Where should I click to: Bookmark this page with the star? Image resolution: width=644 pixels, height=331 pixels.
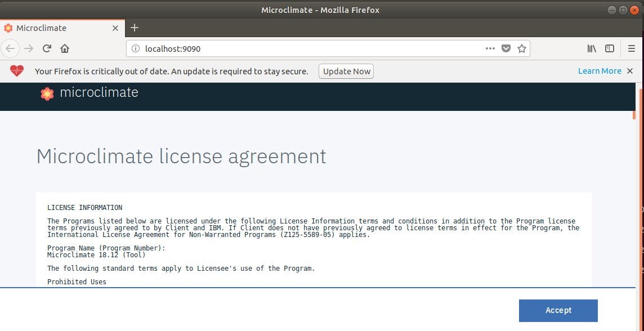[x=522, y=48]
